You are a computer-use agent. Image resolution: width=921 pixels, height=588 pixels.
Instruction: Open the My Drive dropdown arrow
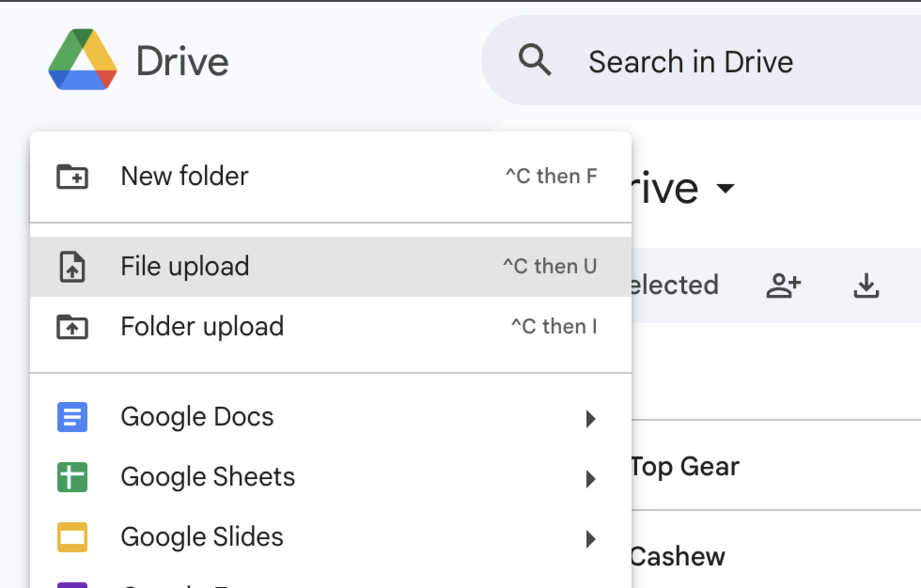coord(726,188)
